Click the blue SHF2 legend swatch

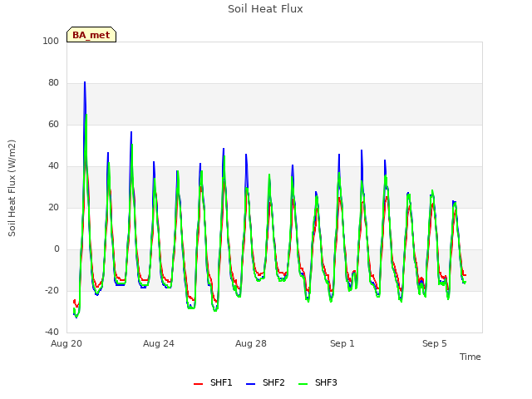coord(250,384)
